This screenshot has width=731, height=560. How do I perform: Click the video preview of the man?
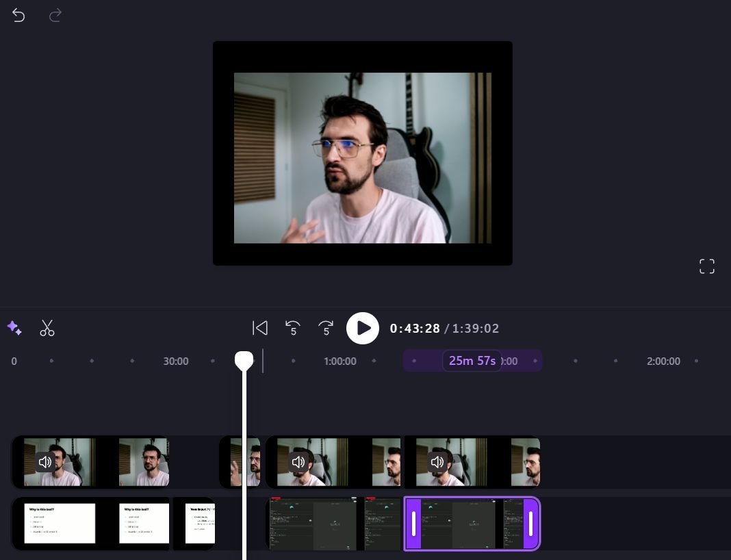(x=363, y=157)
